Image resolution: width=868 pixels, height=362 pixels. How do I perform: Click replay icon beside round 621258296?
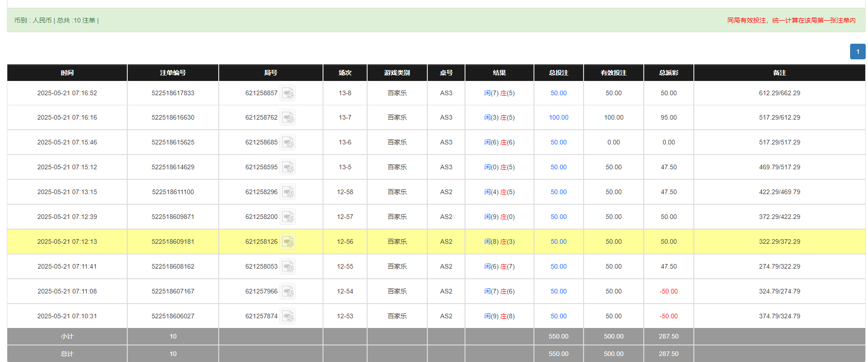288,192
